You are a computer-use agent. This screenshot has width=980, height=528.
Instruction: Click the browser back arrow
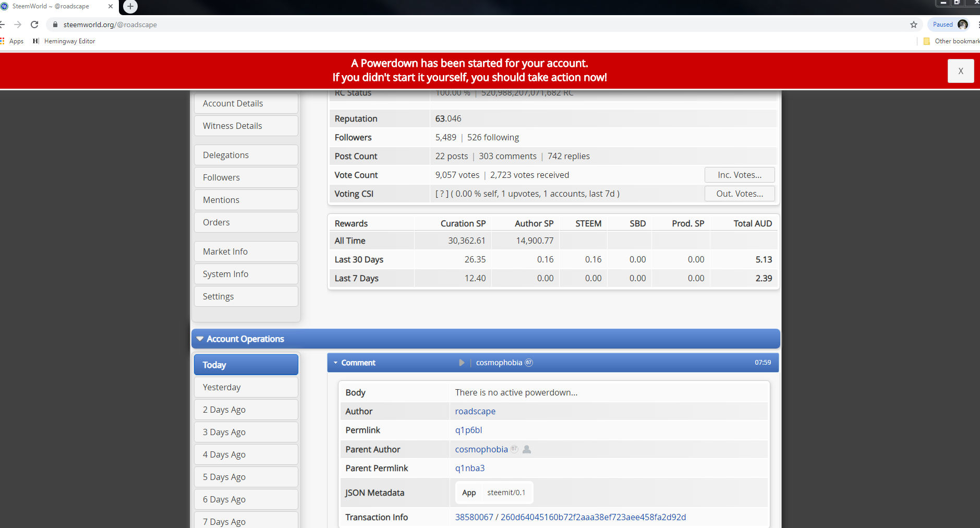pyautogui.click(x=2, y=25)
